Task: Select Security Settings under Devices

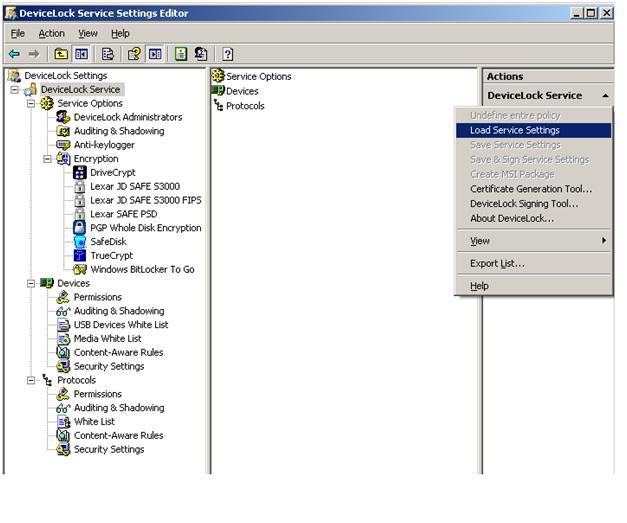Action: [x=109, y=366]
